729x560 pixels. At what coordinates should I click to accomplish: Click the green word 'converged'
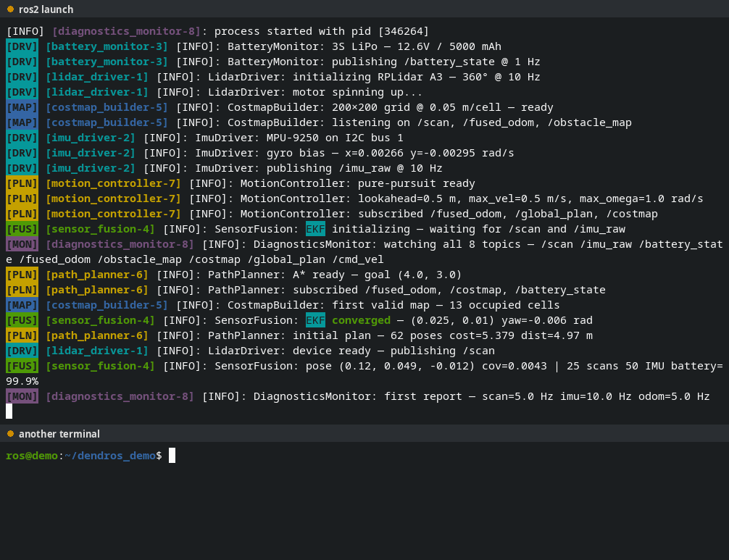tap(361, 320)
